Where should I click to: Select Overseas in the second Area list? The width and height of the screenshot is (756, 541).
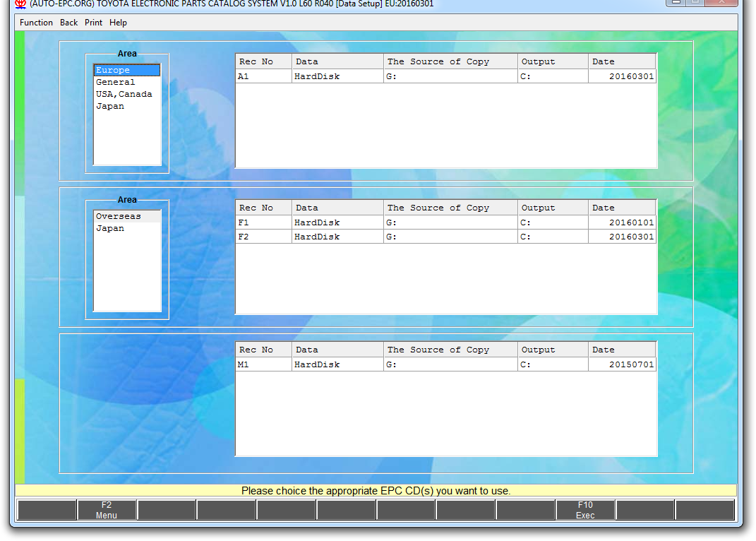point(127,216)
